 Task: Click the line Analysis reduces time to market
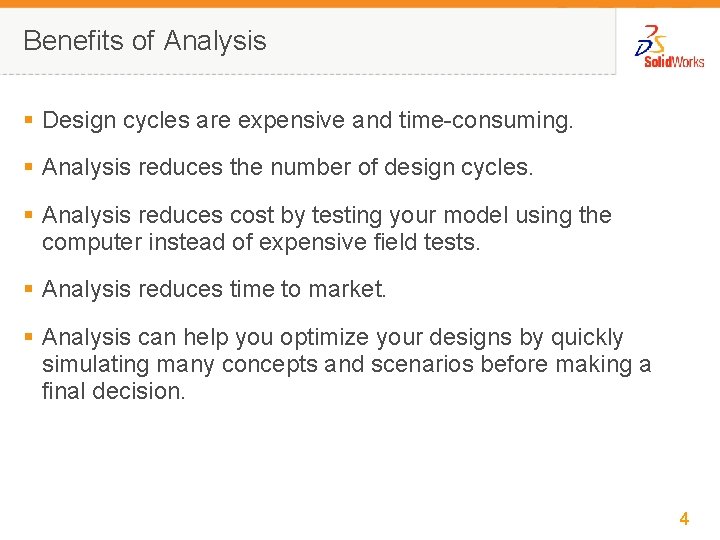[x=214, y=290]
